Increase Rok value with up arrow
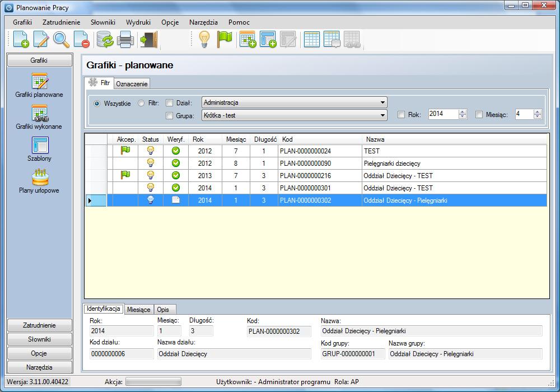 [463, 112]
